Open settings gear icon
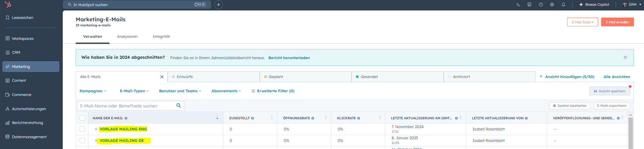The height and width of the screenshot is (149, 644). [552, 5]
